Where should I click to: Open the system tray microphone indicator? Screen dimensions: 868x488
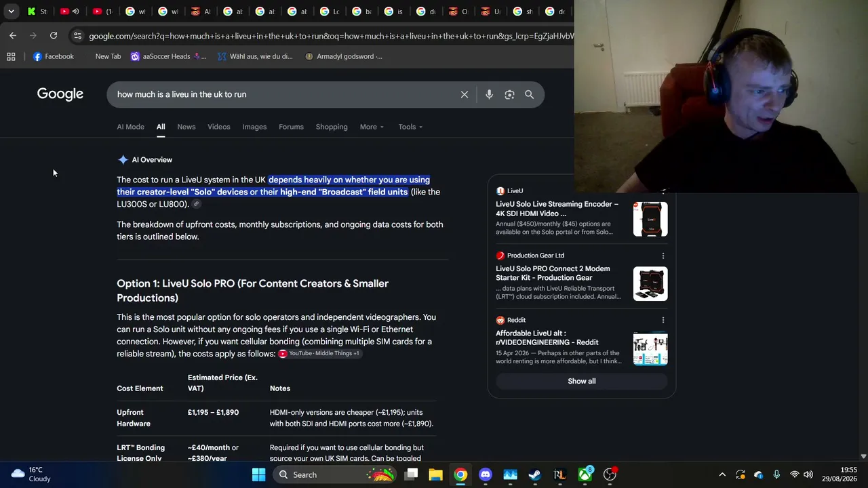pos(776,474)
